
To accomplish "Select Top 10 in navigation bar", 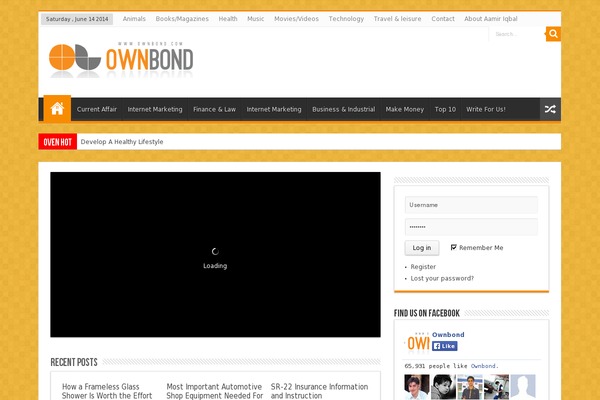I will (x=445, y=109).
